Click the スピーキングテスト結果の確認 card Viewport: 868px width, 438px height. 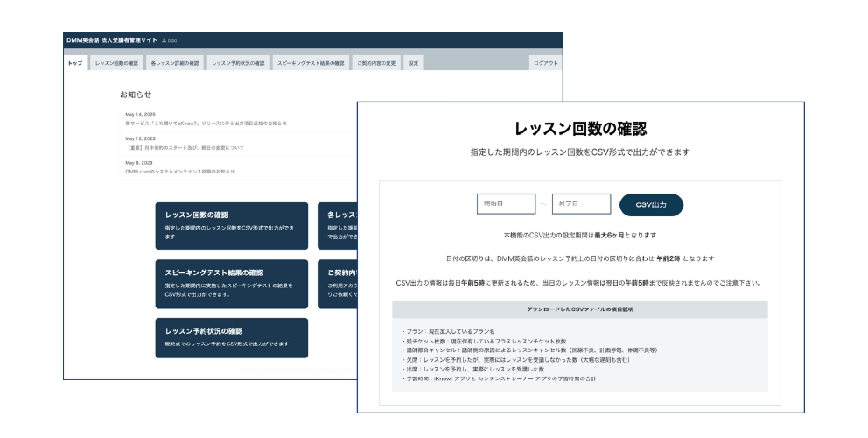tap(231, 284)
